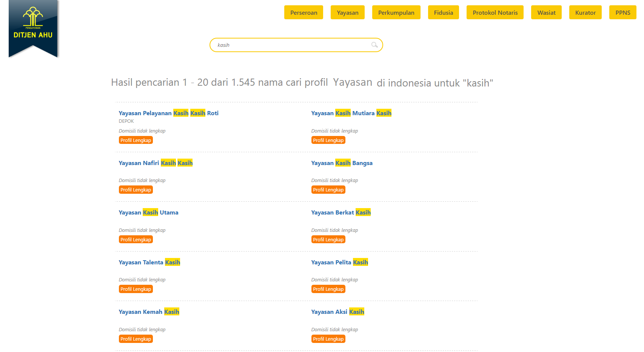View Yayasan Nafiri Kasih Kasih result
The height and width of the screenshot is (352, 644).
(156, 163)
